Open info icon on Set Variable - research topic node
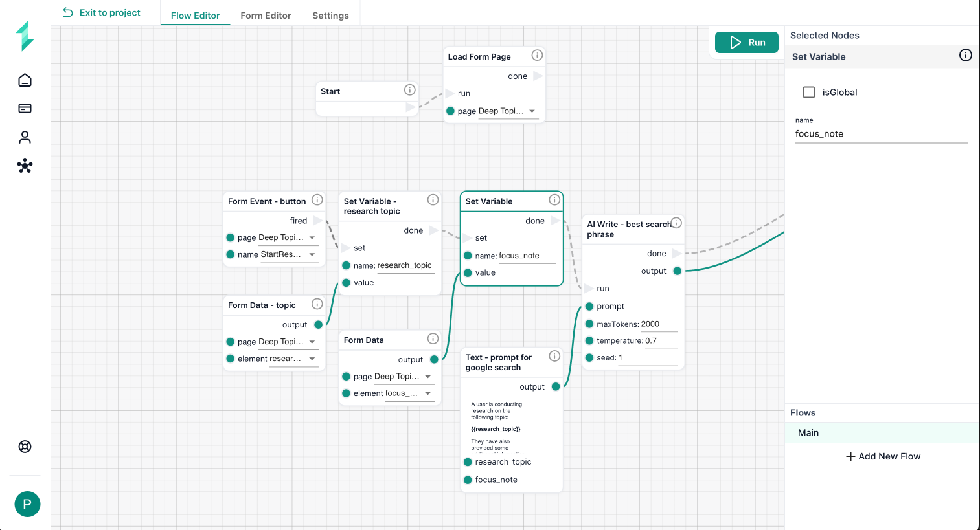980x530 pixels. [433, 200]
